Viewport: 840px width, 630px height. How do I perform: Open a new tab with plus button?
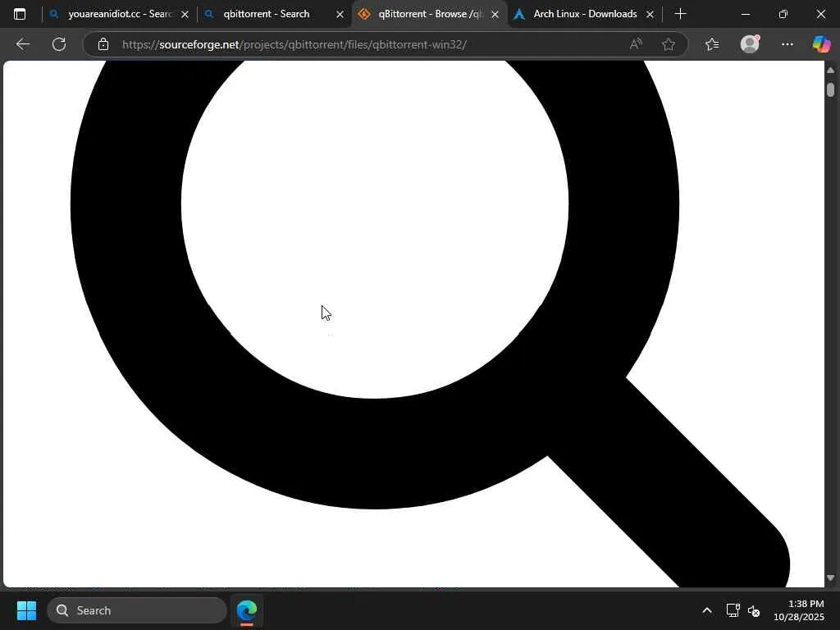tap(680, 14)
